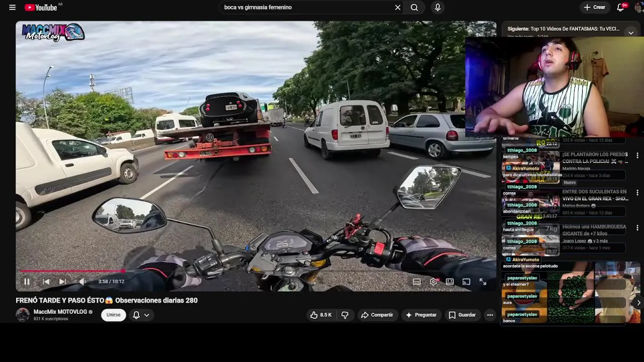Open options for HAMBURGUESA GIGANTE video
The width and height of the screenshot is (644, 362).
click(637, 228)
